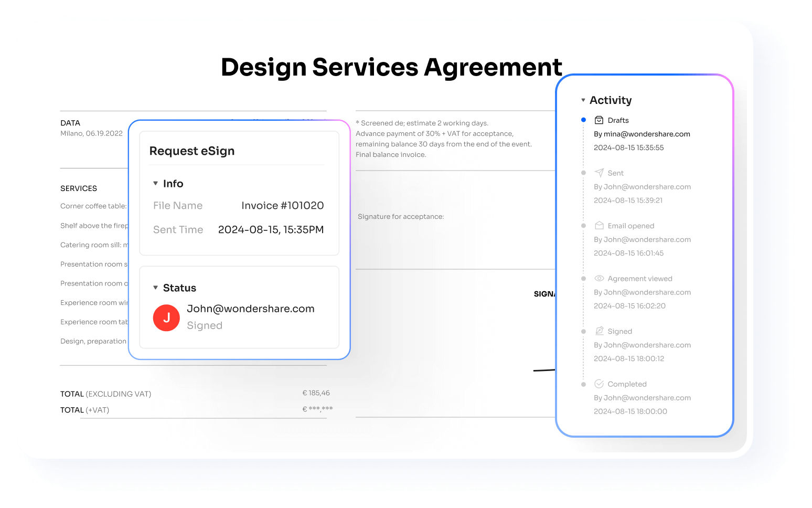
Task: Click the Email opened activity label
Action: pos(631,226)
